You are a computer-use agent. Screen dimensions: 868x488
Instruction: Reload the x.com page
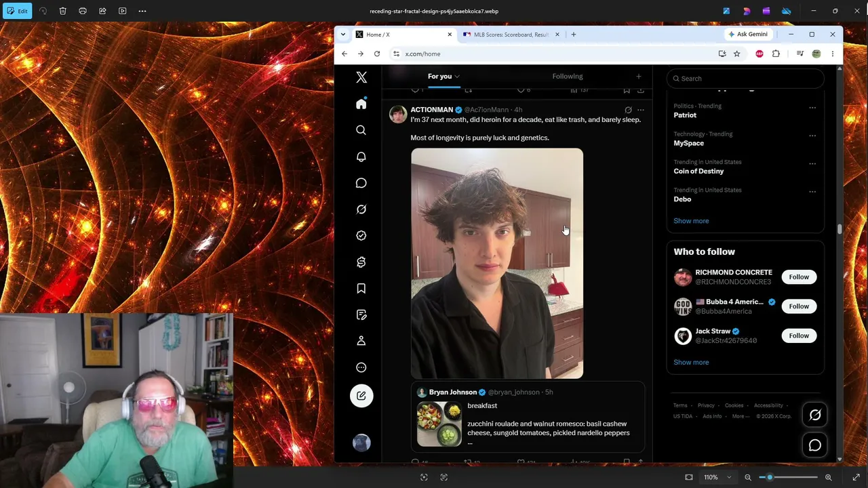377,54
